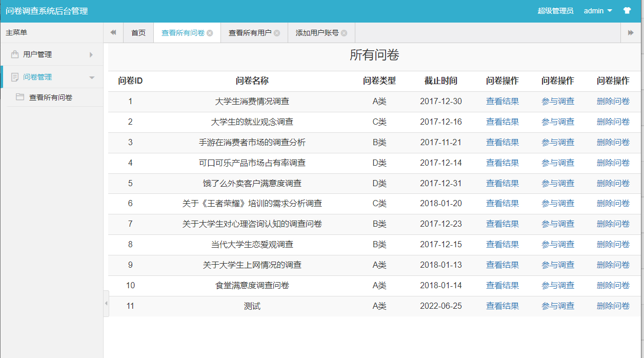
Task: Collapse the sidebar with the edge arrow handle
Action: pos(106,304)
